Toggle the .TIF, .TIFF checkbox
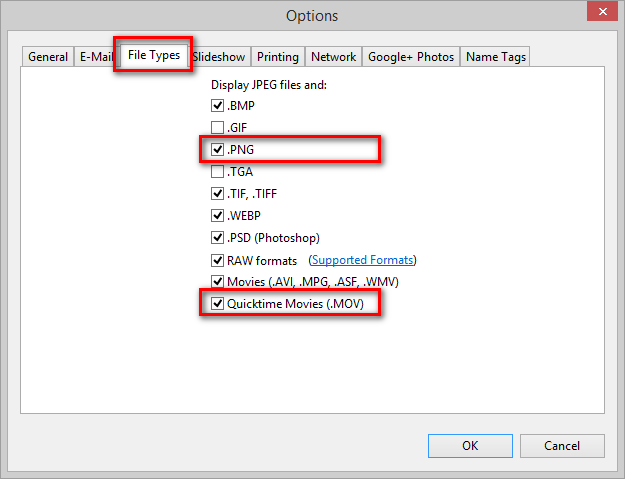 tap(217, 194)
